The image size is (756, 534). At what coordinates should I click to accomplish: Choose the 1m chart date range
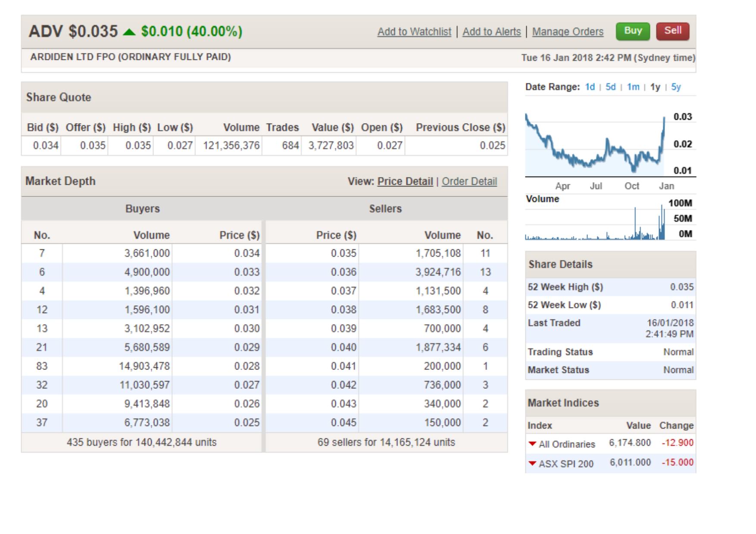coord(633,87)
